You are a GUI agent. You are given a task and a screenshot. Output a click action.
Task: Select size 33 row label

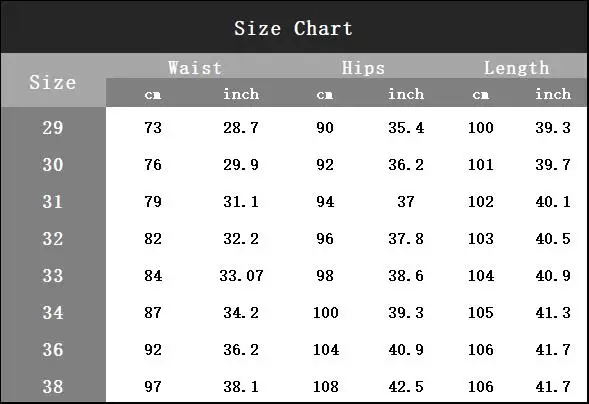[53, 276]
